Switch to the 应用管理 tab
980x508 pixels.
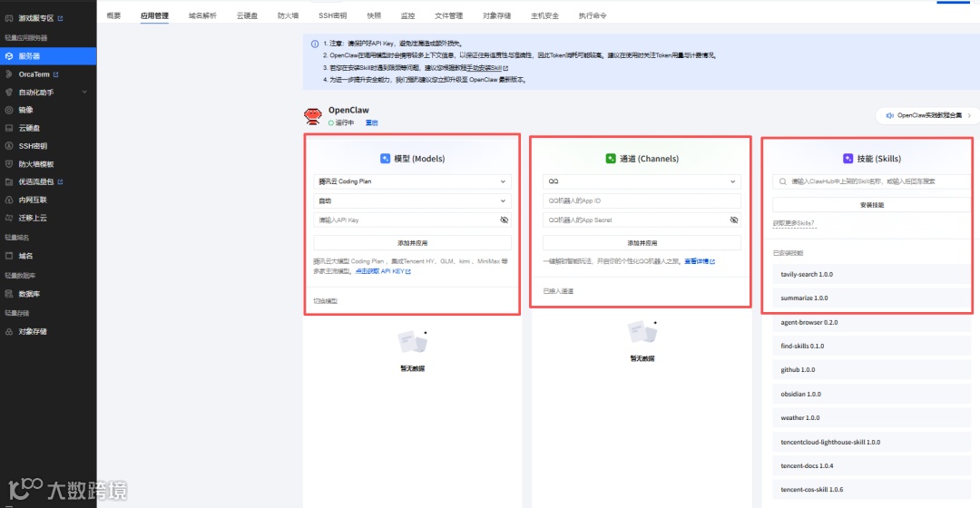[x=154, y=15]
